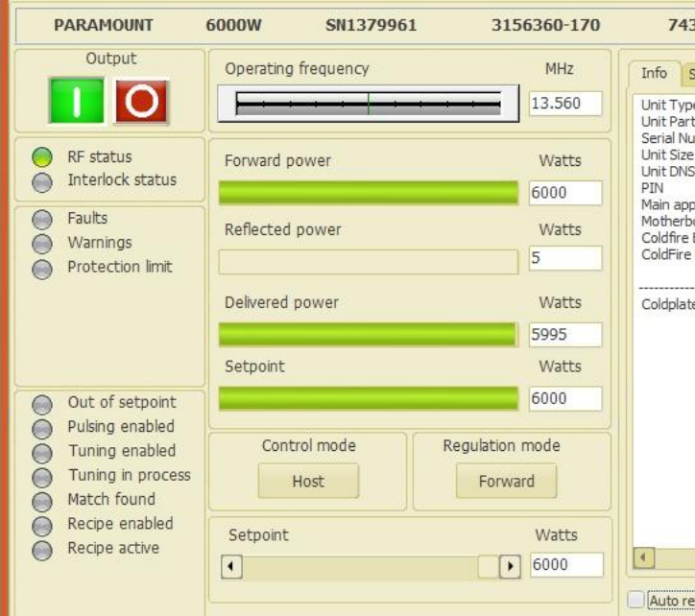This screenshot has width=695, height=616.
Task: Click the Tuning enabled indicator
Action: (42, 453)
